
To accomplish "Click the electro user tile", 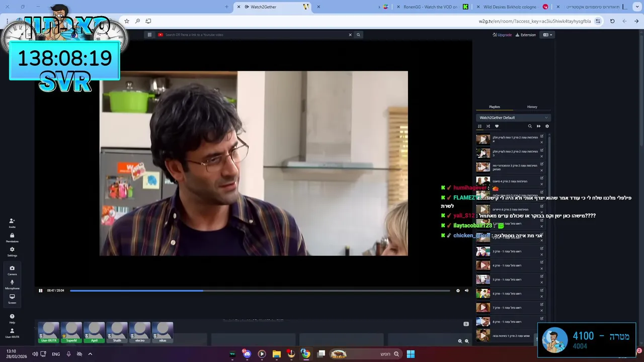I will (x=140, y=333).
